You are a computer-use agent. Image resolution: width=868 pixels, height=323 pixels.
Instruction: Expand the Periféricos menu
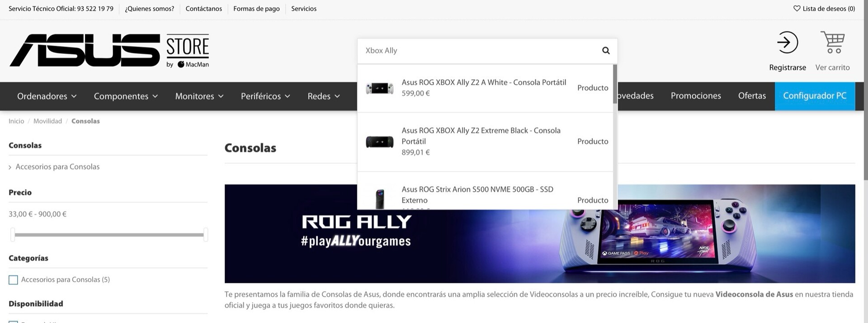[x=265, y=96]
